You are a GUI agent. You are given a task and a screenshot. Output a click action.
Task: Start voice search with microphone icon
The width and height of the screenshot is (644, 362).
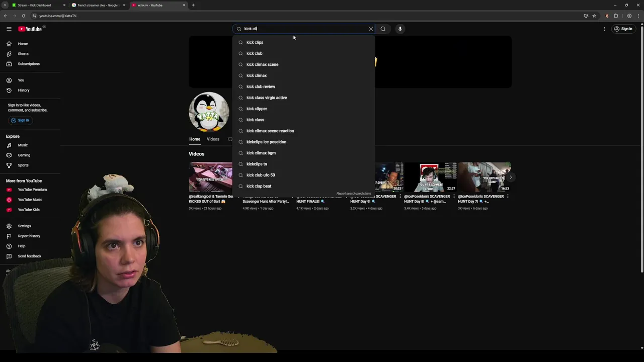[400, 29]
